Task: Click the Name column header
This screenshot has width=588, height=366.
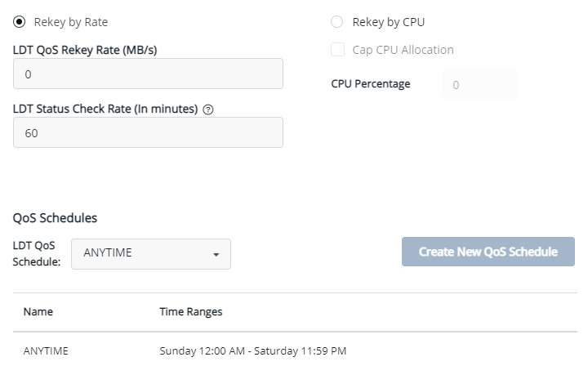Action: click(x=38, y=312)
